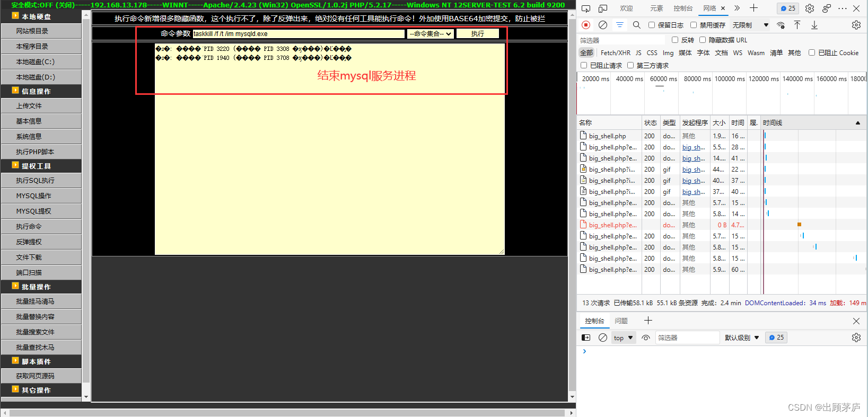Create live expression eye icon
Viewport: 868px width, 417px height.
(646, 338)
